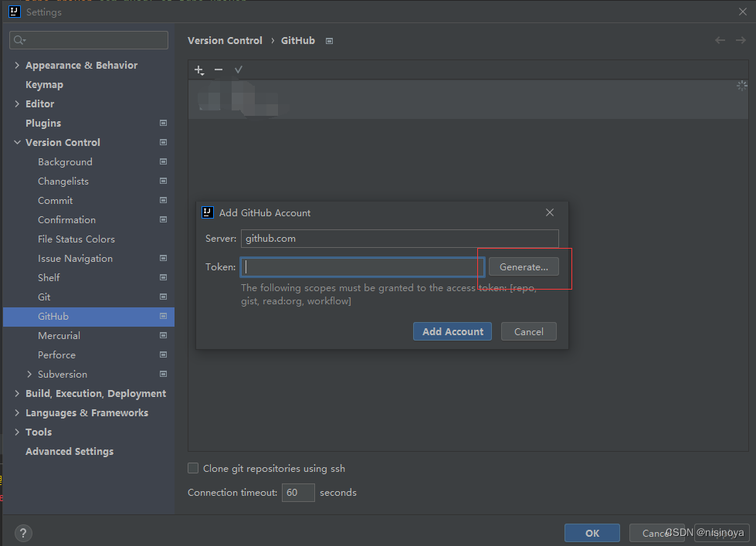Enable Clone git repositories using ssh
The width and height of the screenshot is (756, 546).
coord(193,468)
